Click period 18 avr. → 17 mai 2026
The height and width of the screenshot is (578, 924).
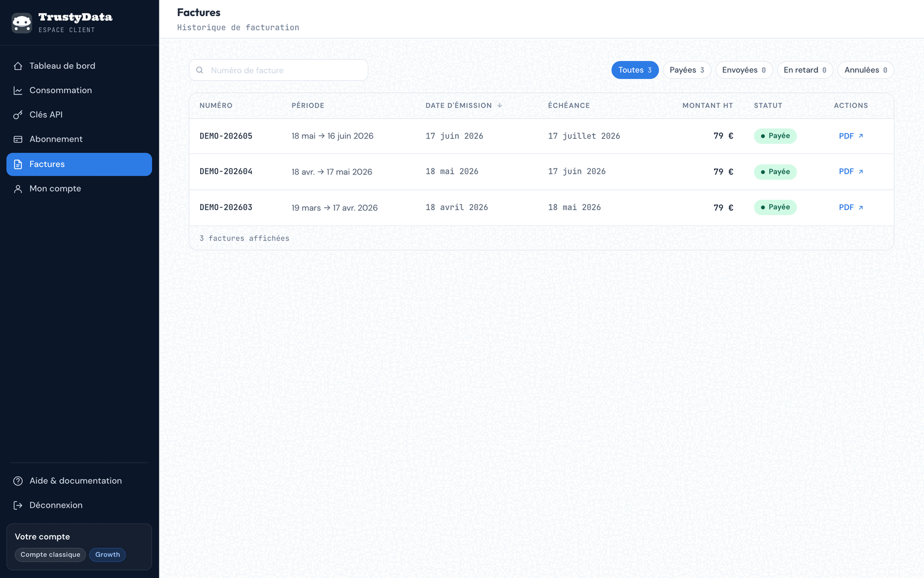(332, 172)
